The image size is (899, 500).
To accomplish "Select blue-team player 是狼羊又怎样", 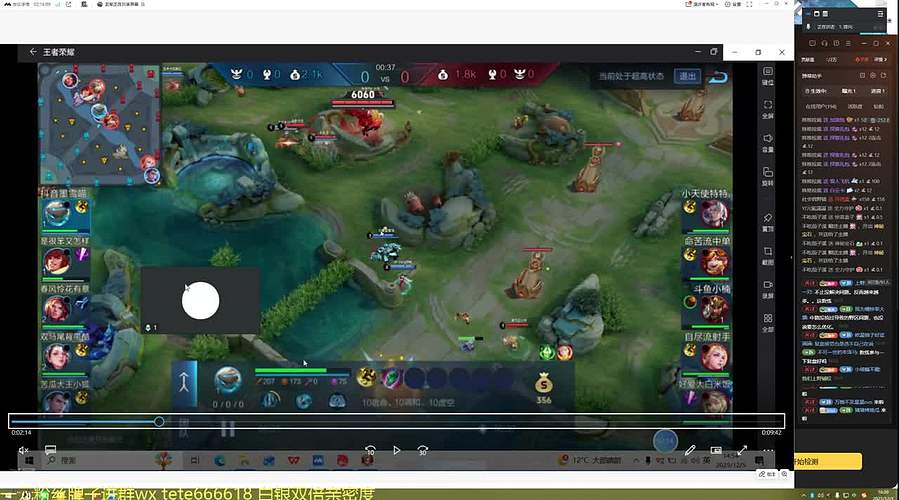I will (x=57, y=261).
